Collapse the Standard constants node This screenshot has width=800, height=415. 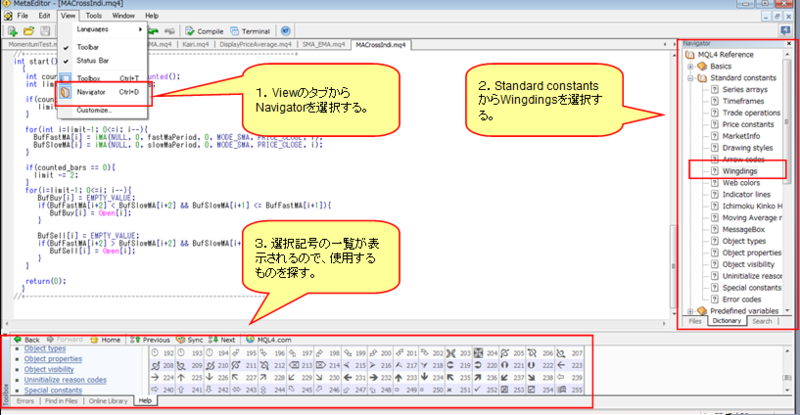690,78
